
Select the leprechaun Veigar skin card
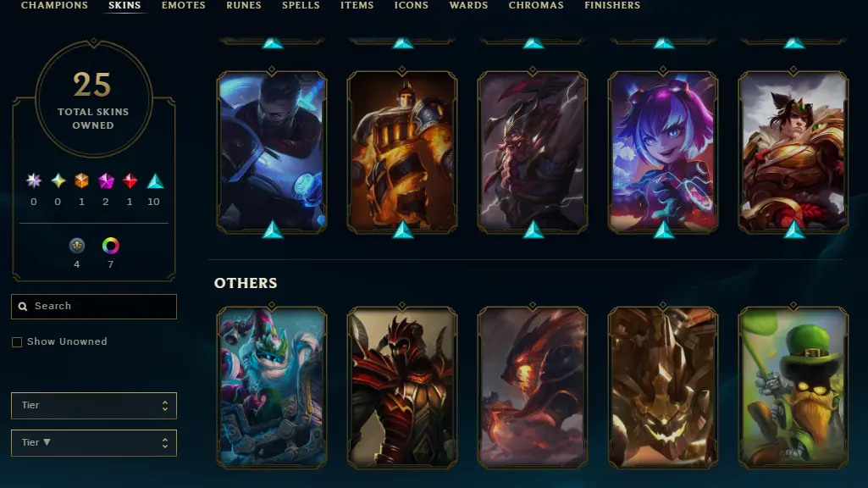pos(793,387)
